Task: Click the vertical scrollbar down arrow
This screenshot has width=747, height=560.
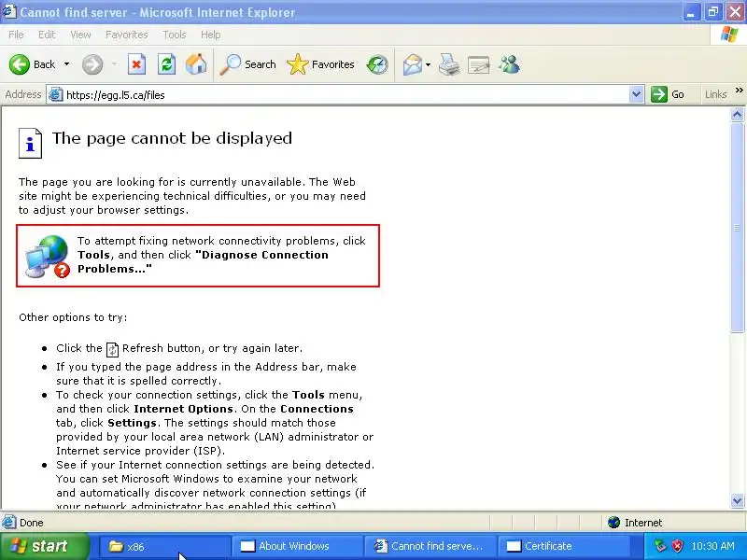Action: 737,500
